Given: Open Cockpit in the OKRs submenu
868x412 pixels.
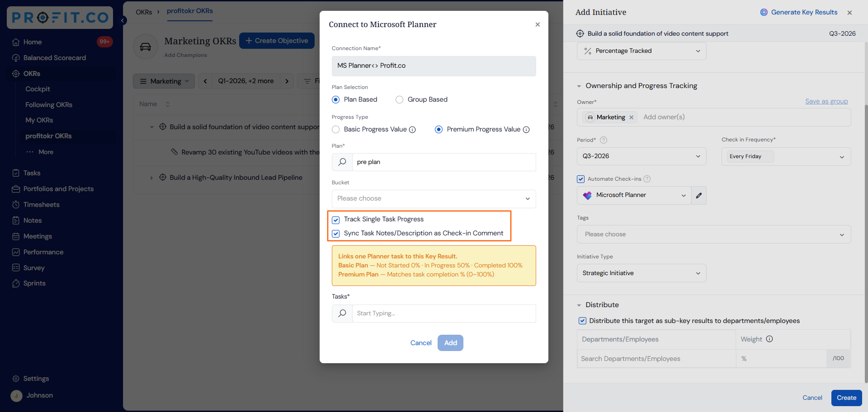Looking at the screenshot, I should [x=38, y=89].
